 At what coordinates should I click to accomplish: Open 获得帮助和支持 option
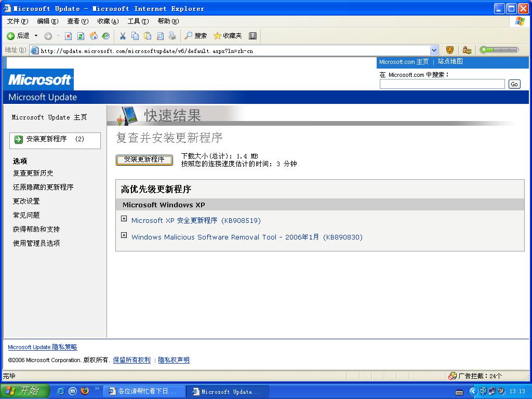(x=36, y=229)
